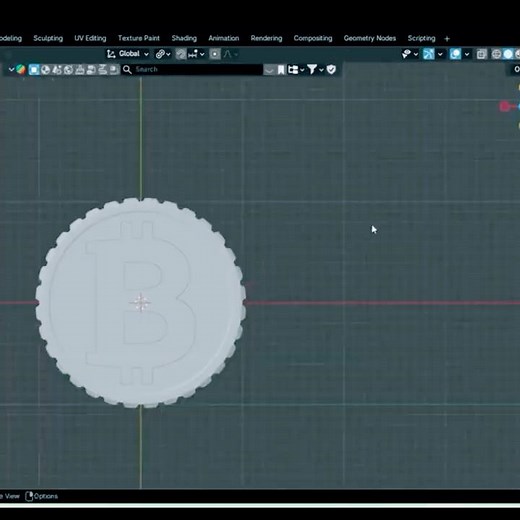Add a new workspace with plus icon
520x520 pixels.
coord(447,39)
